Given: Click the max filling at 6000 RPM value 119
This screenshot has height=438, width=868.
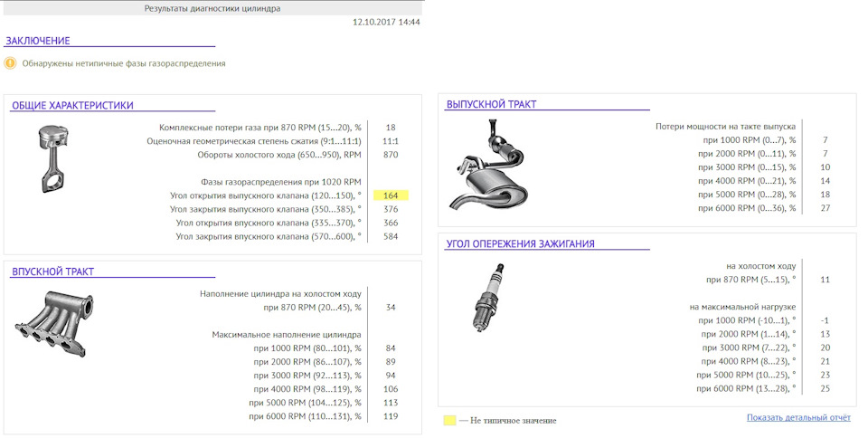Looking at the screenshot, I should [391, 416].
